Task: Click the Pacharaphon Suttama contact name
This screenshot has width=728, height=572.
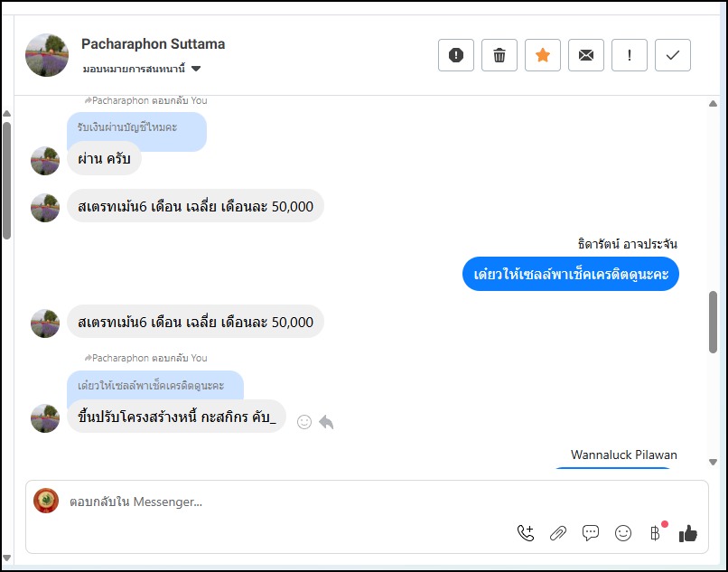Action: [153, 43]
